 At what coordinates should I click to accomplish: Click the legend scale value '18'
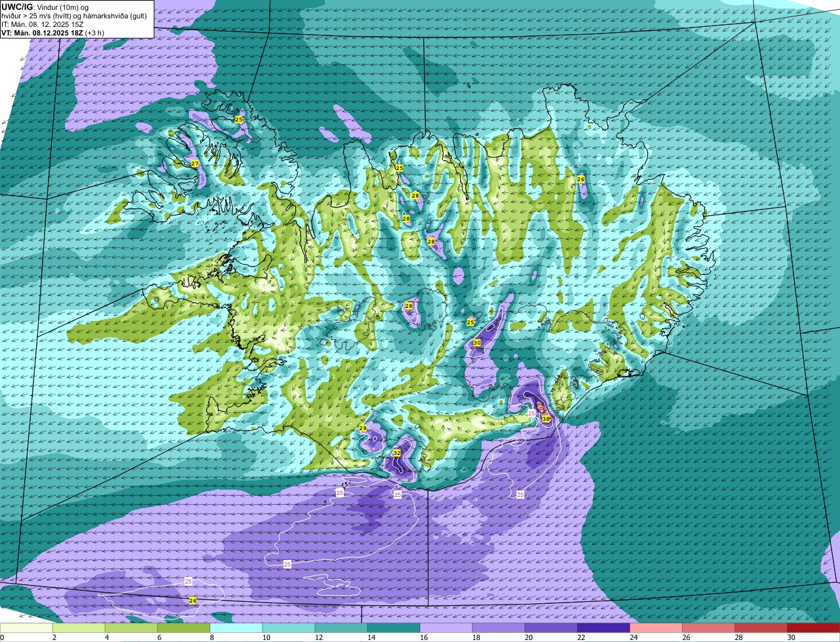tap(475, 637)
